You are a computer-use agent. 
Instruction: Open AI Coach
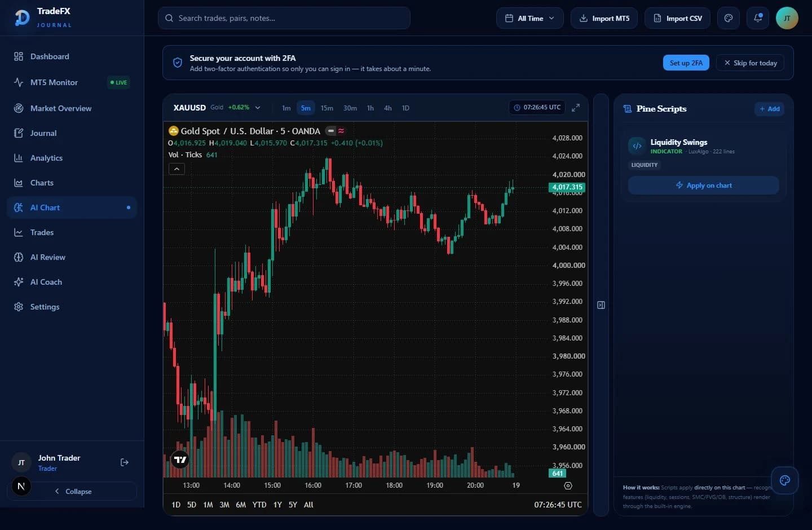72,282
